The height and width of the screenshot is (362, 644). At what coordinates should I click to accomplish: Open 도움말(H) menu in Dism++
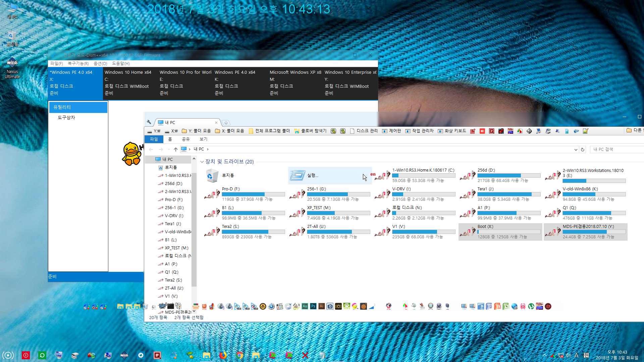coord(121,63)
